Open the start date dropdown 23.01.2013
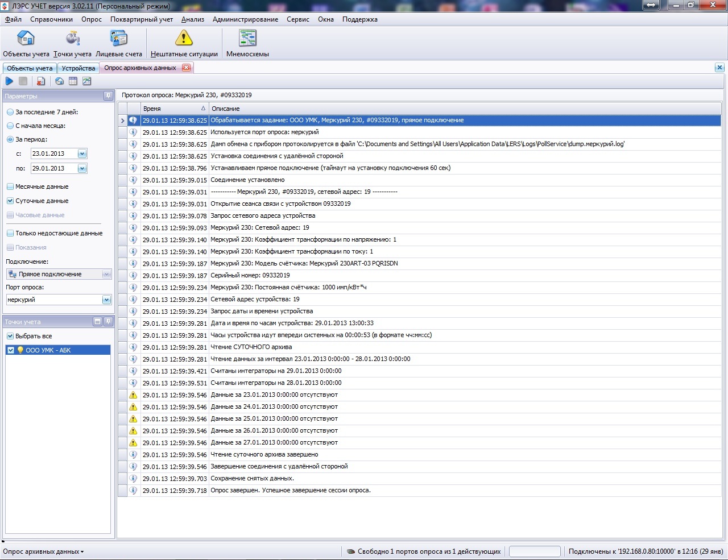Image resolution: width=728 pixels, height=560 pixels. [82, 154]
